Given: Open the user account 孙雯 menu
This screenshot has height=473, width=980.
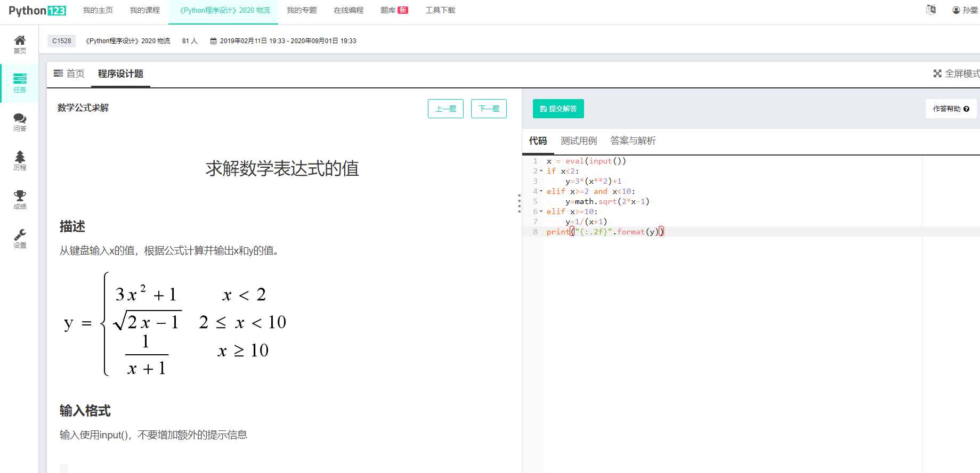Looking at the screenshot, I should pos(966,10).
